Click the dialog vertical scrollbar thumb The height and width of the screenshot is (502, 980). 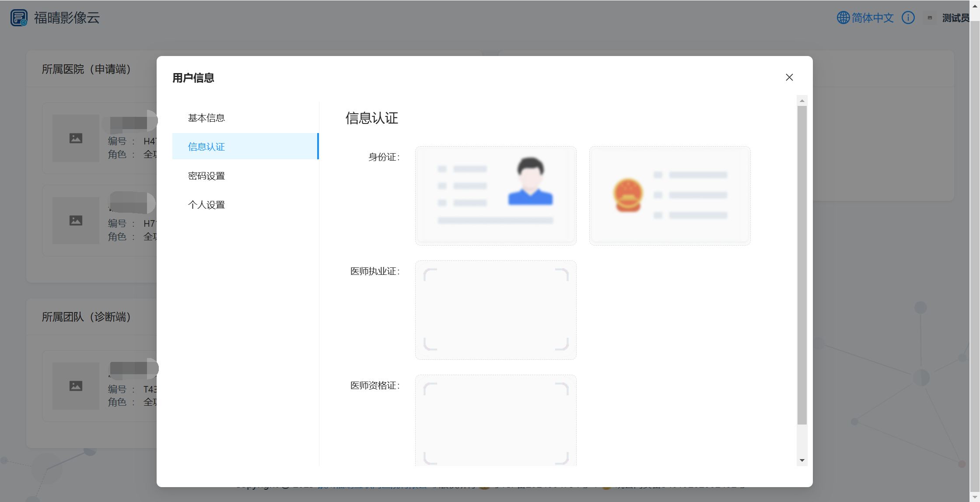pyautogui.click(x=802, y=265)
